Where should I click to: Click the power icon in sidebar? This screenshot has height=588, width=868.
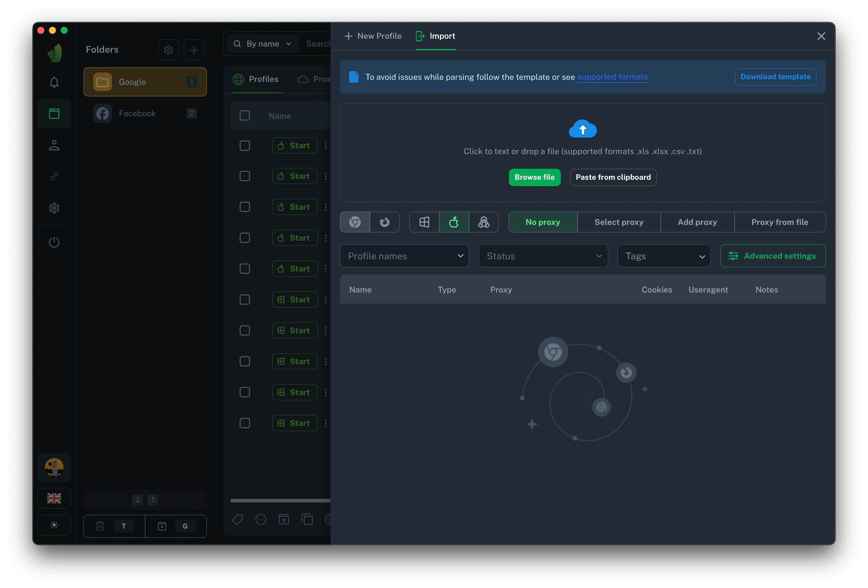[x=54, y=242]
